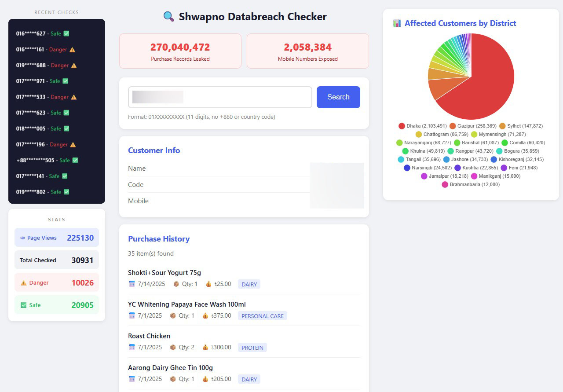Click the money bag icon beside ৳300.00

(x=205, y=348)
